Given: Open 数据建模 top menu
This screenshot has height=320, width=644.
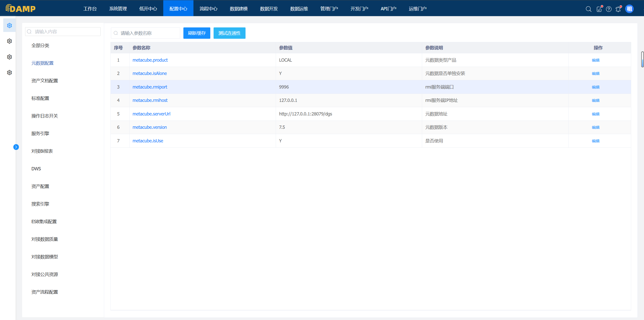Looking at the screenshot, I should [238, 9].
